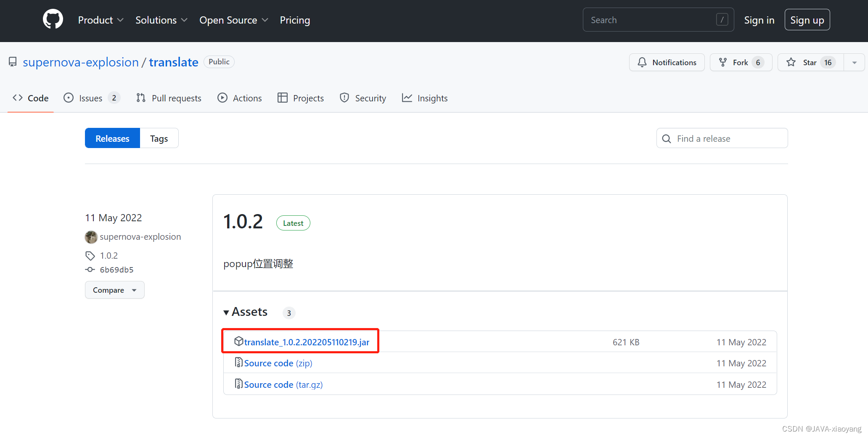This screenshot has height=437, width=868.
Task: Open the Star list dropdown arrow
Action: click(854, 63)
